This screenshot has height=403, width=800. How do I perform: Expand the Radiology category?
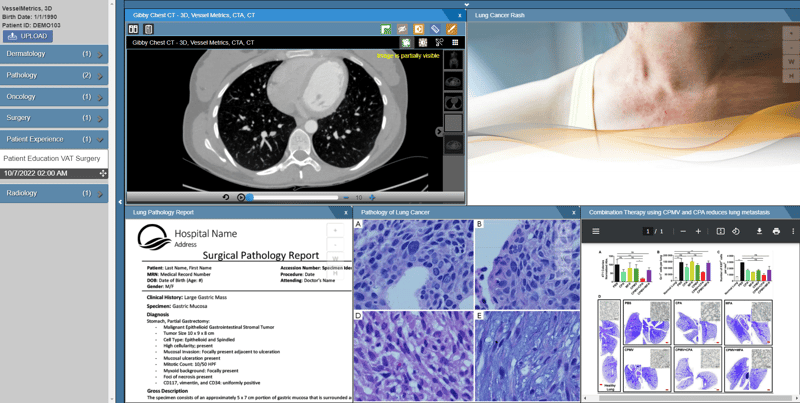54,193
